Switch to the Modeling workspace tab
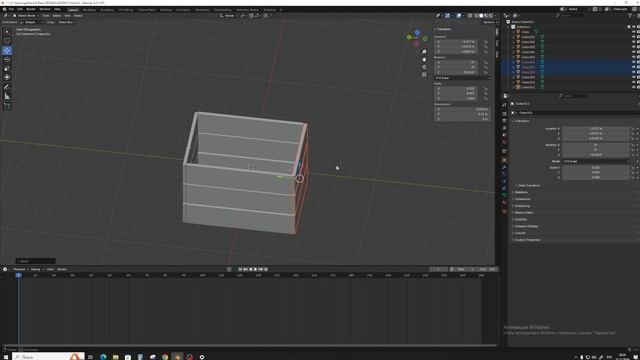Viewport: 640px width, 360px height. [x=89, y=9]
